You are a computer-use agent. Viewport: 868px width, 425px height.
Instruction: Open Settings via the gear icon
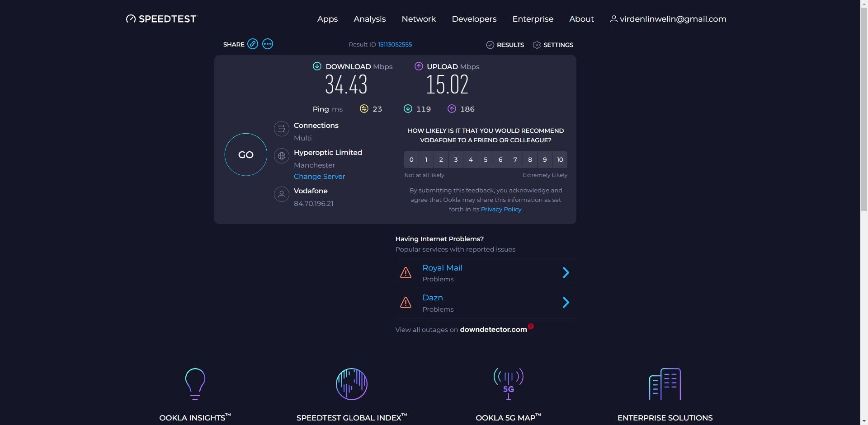tap(536, 45)
